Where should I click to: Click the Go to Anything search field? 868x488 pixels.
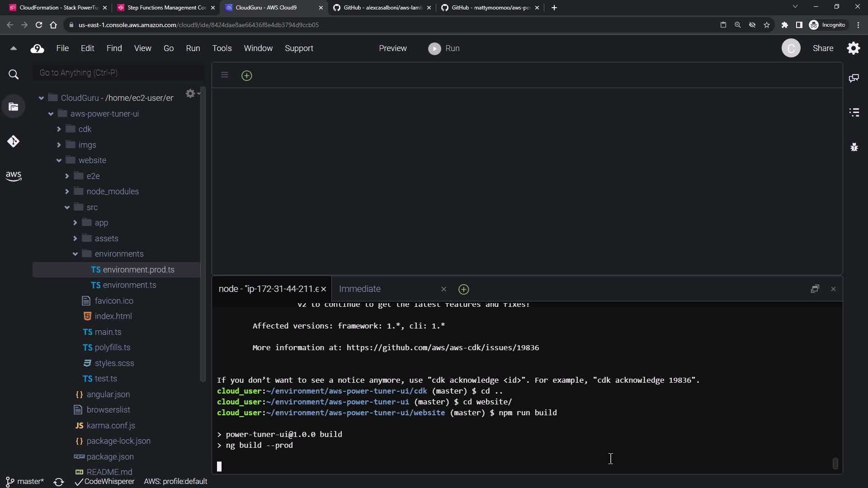click(x=118, y=73)
